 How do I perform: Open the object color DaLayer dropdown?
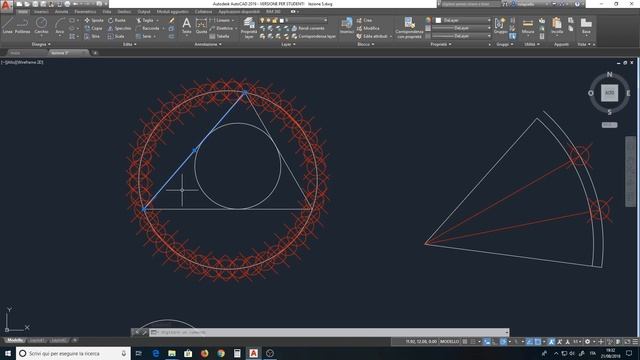[462, 20]
